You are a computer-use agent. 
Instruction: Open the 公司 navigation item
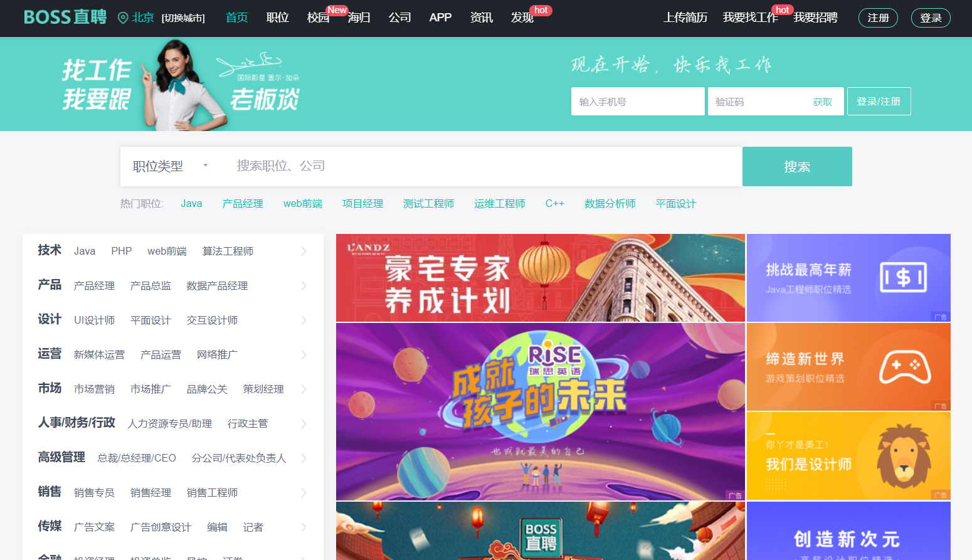pos(399,18)
